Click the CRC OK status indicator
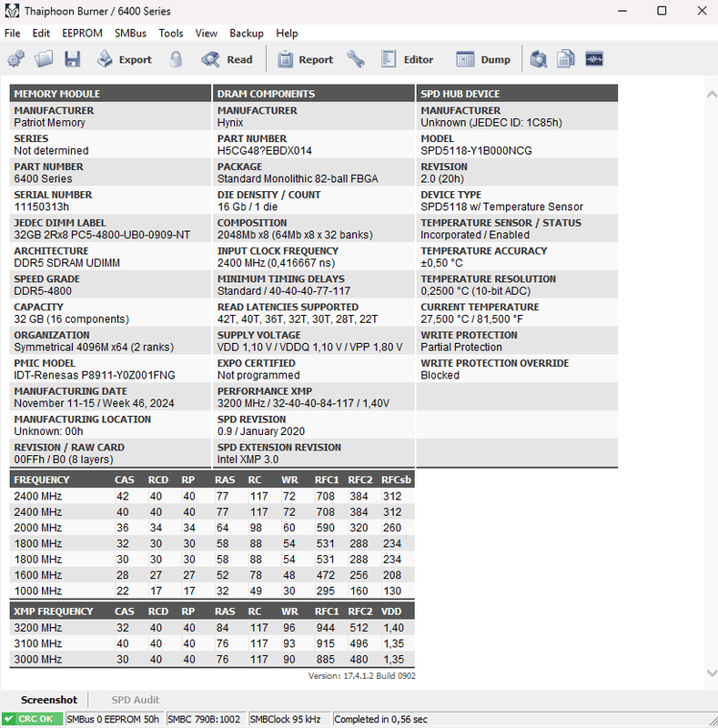The height and width of the screenshot is (728, 718). (33, 719)
